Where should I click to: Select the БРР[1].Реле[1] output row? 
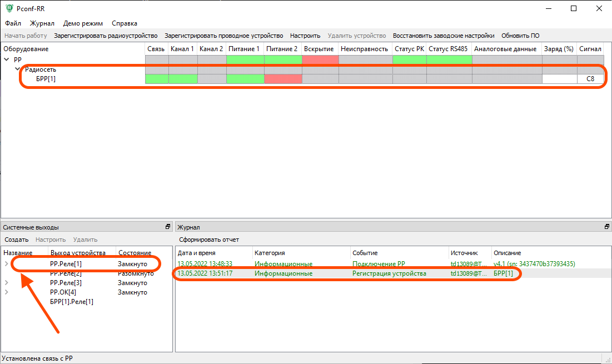tap(71, 302)
